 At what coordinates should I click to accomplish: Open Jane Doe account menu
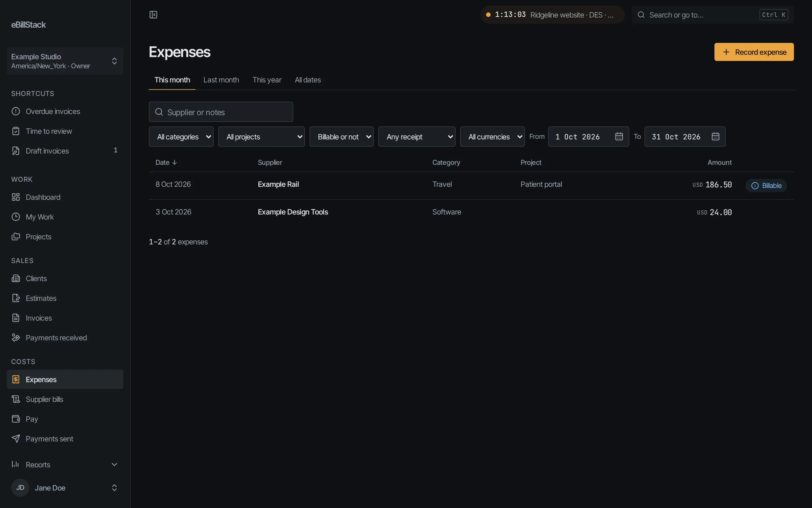pyautogui.click(x=65, y=488)
